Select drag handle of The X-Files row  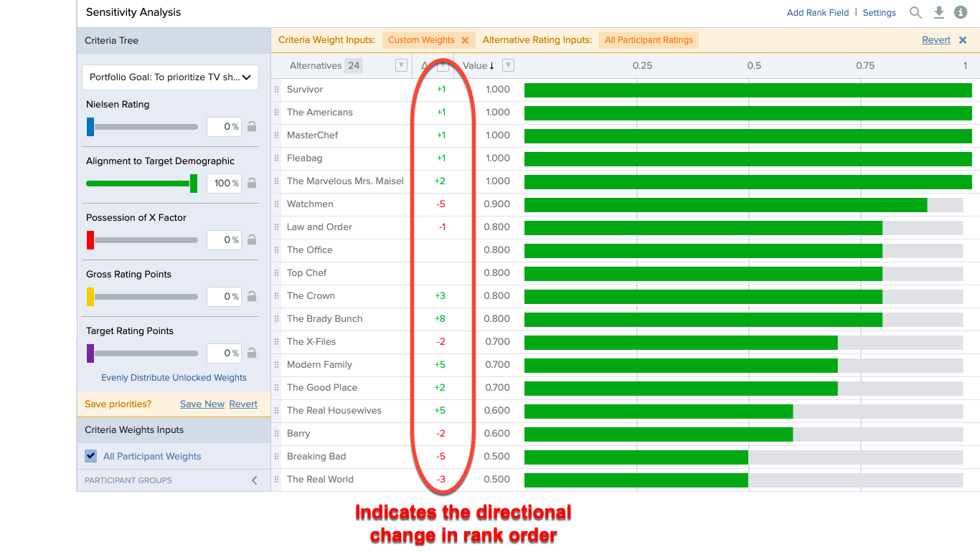pyautogui.click(x=277, y=342)
